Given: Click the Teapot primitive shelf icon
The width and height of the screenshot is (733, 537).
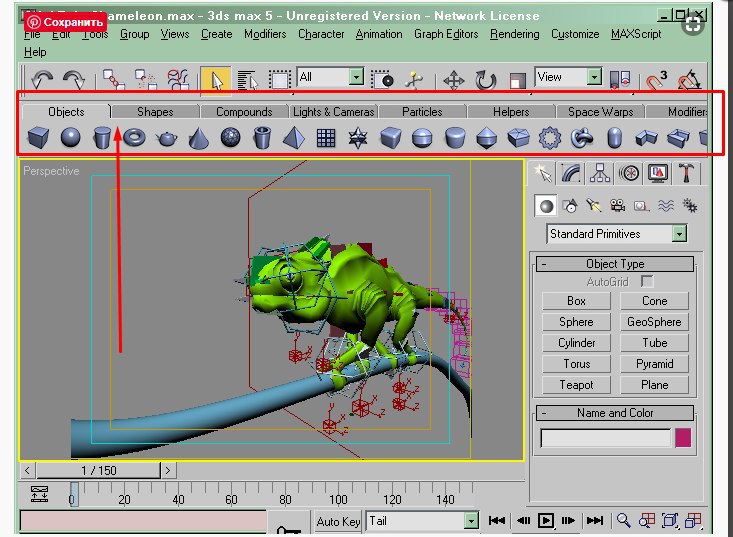Looking at the screenshot, I should point(166,138).
